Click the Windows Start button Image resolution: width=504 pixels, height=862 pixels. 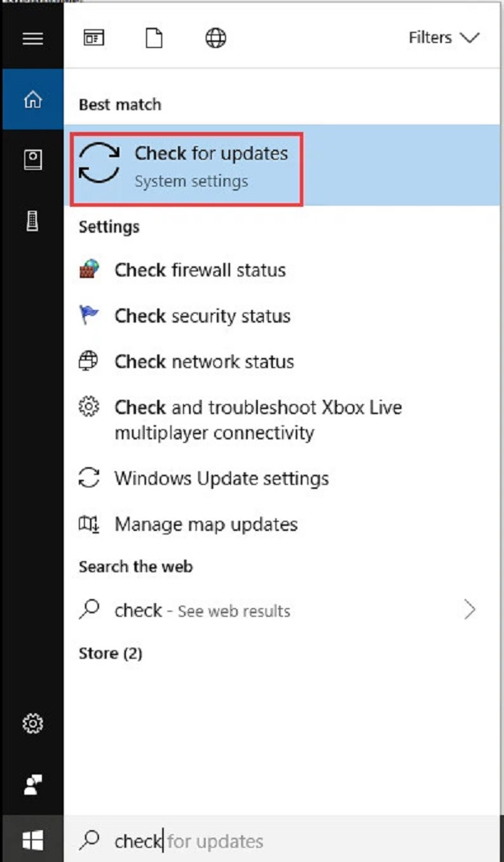(x=32, y=840)
